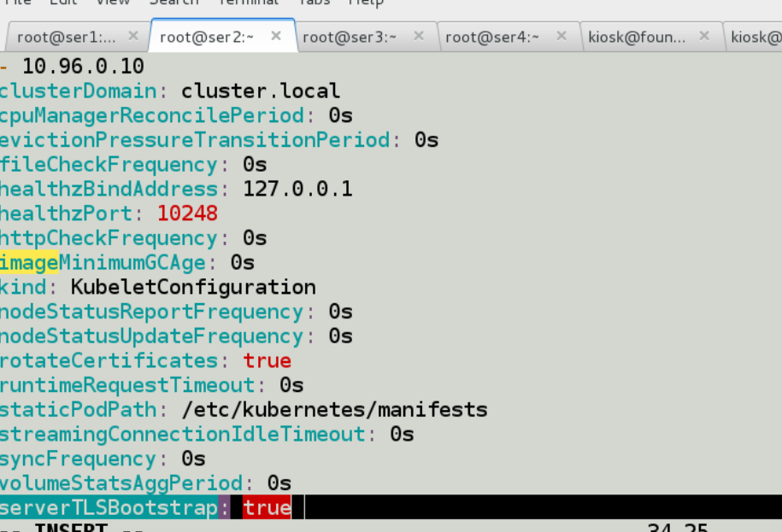The height and width of the screenshot is (532, 782).
Task: Click the clusterDomain key
Action: click(78, 91)
